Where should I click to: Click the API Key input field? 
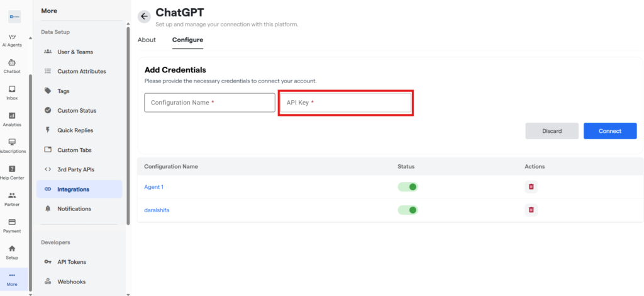click(x=345, y=103)
